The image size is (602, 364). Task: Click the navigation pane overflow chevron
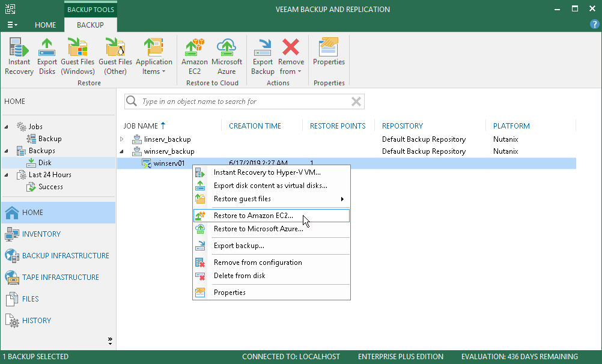[110, 341]
